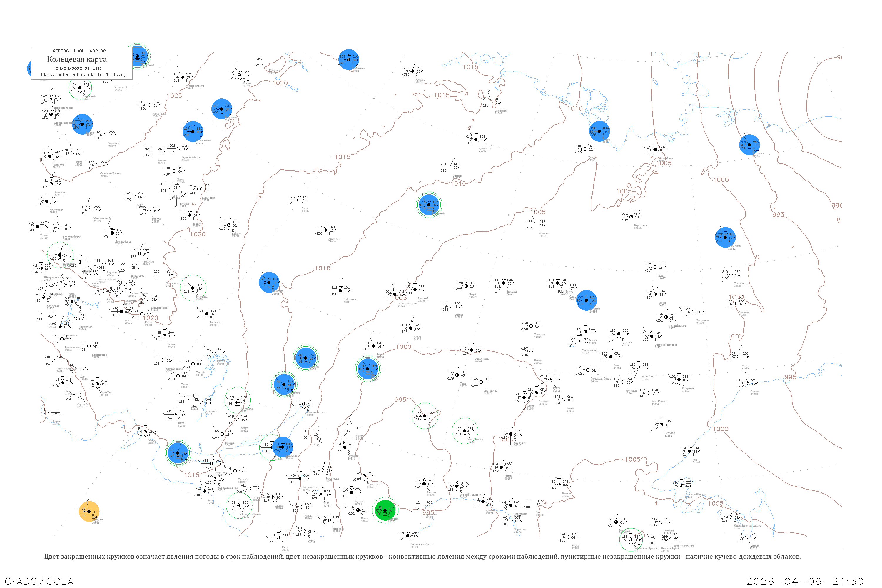Click dashed green circle at Усть-Нюкжа station

pos(465,431)
